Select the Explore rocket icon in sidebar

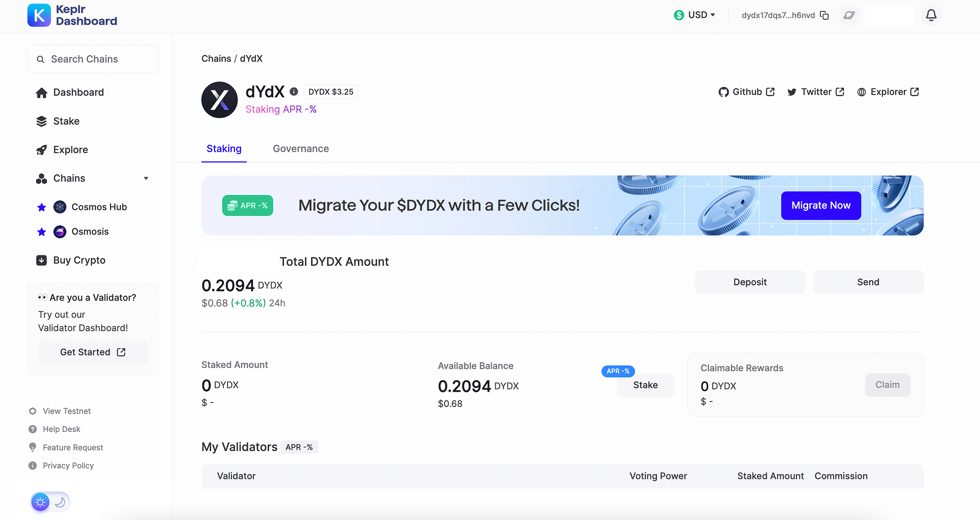(41, 150)
